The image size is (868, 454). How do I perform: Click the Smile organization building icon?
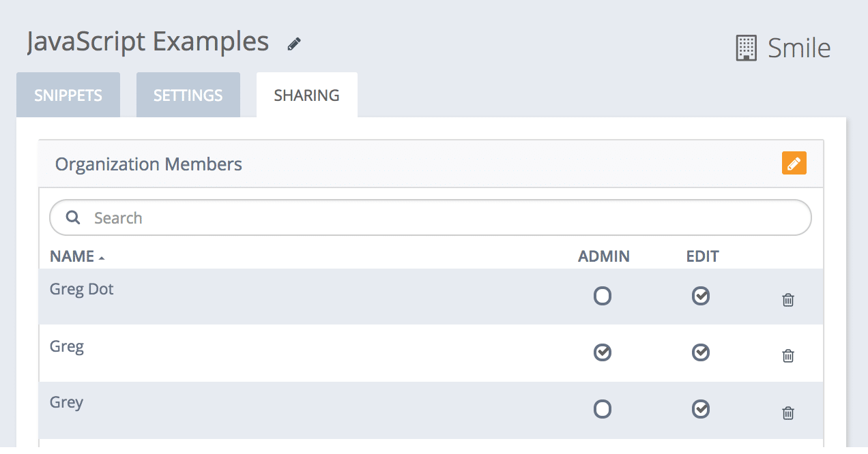click(747, 48)
